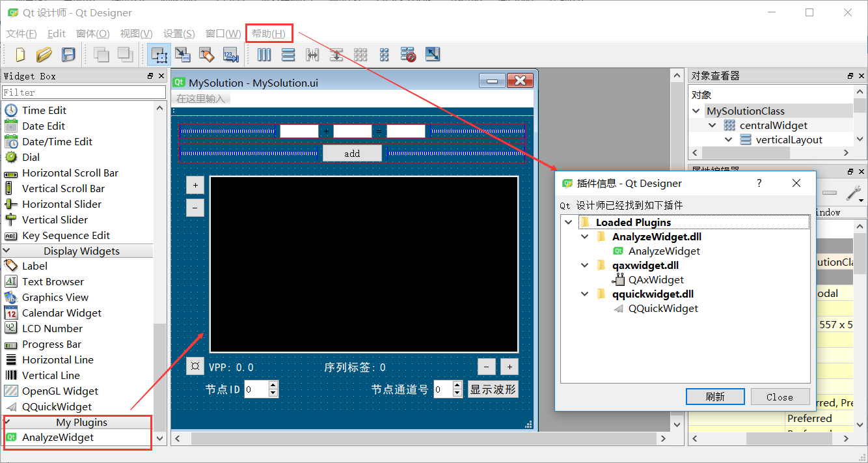Open the 窗体(O) menu
The height and width of the screenshot is (463, 868).
click(93, 34)
